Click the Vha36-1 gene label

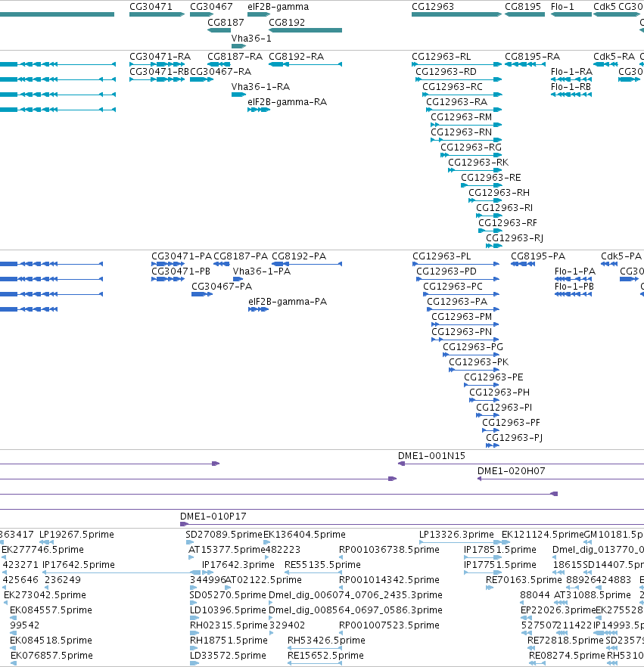251,39
